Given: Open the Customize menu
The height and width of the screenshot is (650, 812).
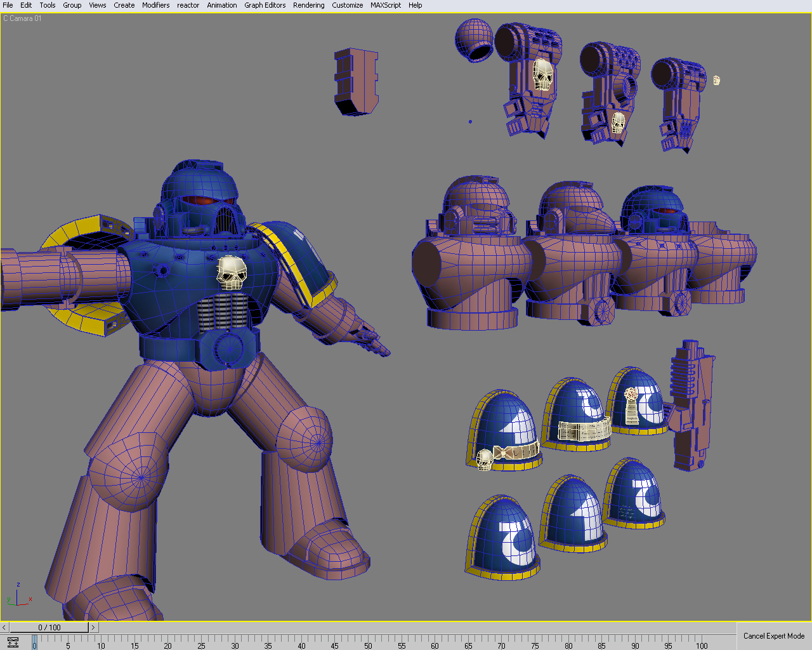Looking at the screenshot, I should pyautogui.click(x=348, y=5).
